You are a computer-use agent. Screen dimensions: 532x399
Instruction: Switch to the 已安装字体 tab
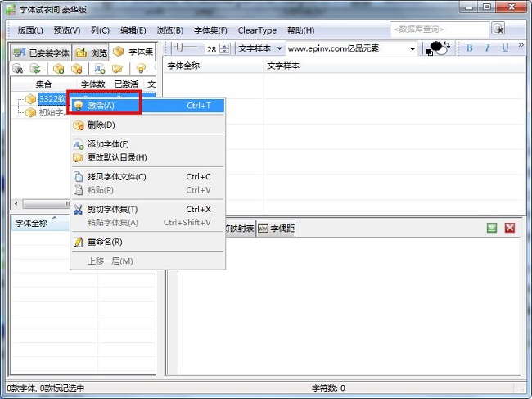pos(41,52)
